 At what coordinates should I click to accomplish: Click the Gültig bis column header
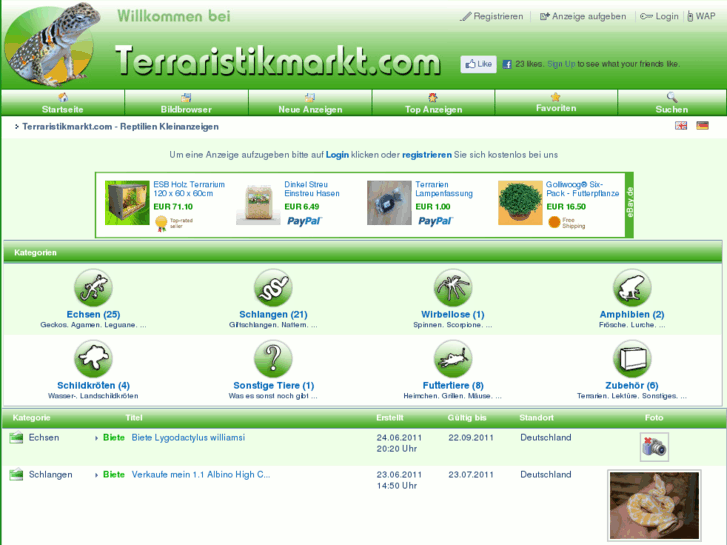[467, 417]
